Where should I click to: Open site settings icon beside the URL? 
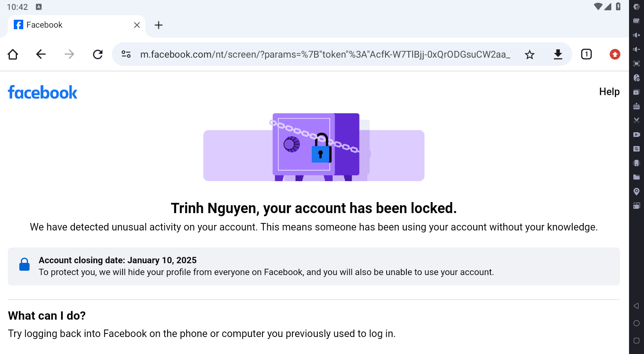point(126,54)
